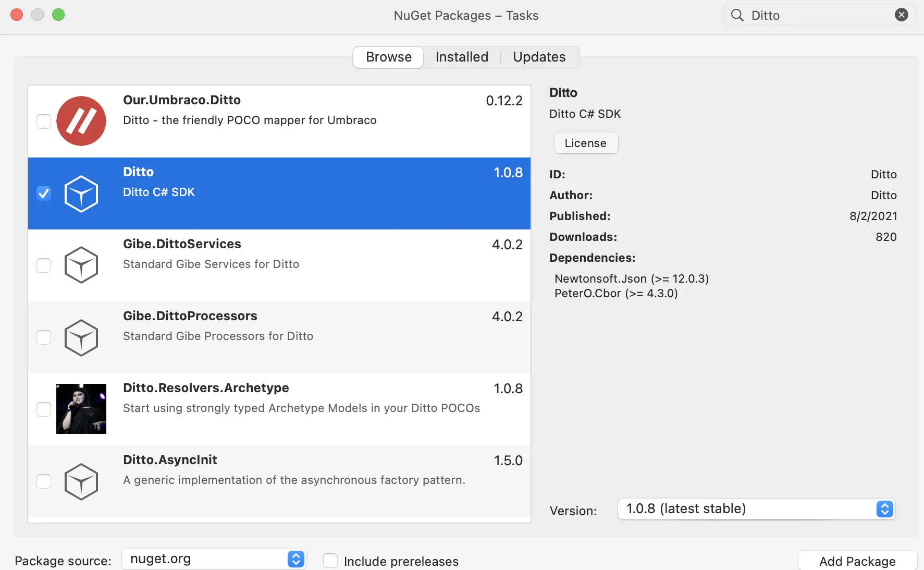Select the Ditto.AsyncInit package title

pyautogui.click(x=170, y=460)
